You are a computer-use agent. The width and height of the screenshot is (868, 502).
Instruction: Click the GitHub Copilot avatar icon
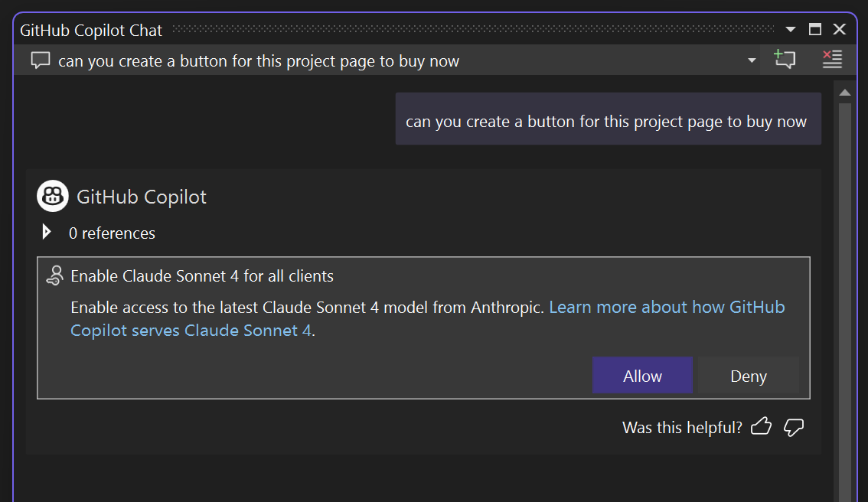tap(53, 197)
